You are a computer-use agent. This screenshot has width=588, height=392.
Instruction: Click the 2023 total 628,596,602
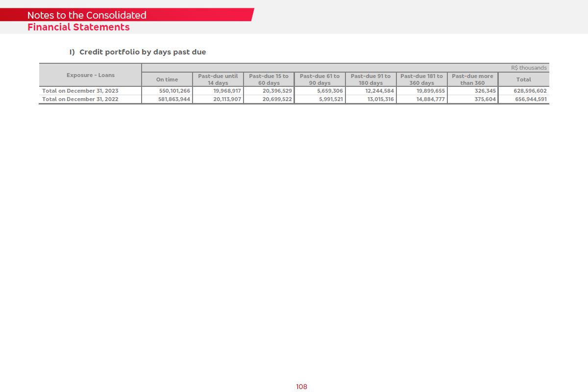tap(530, 91)
